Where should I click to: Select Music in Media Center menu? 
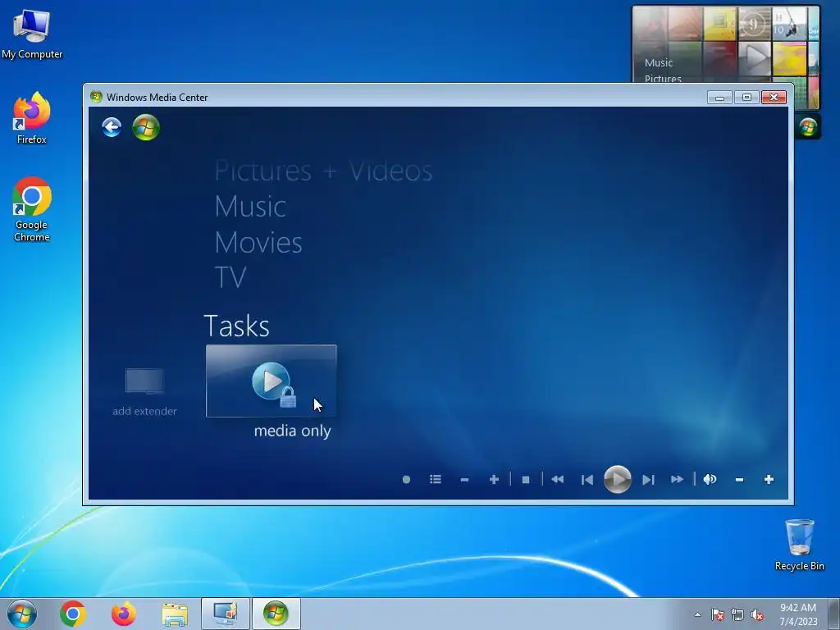pyautogui.click(x=250, y=207)
